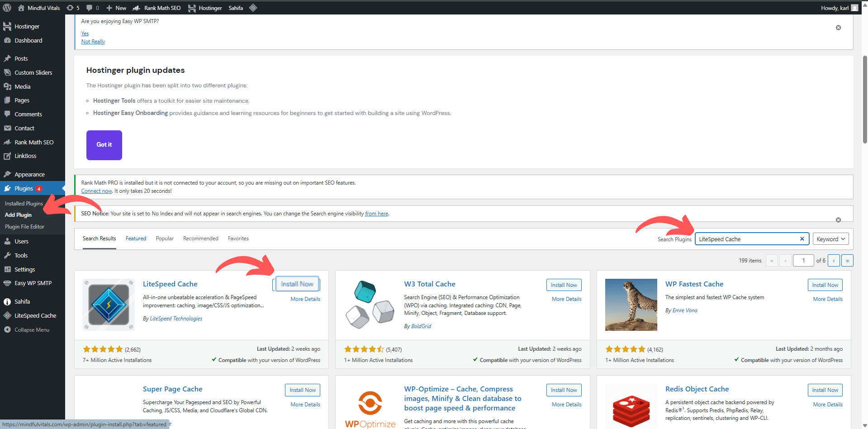Open Rank Math SEO in the sidebar

(33, 142)
